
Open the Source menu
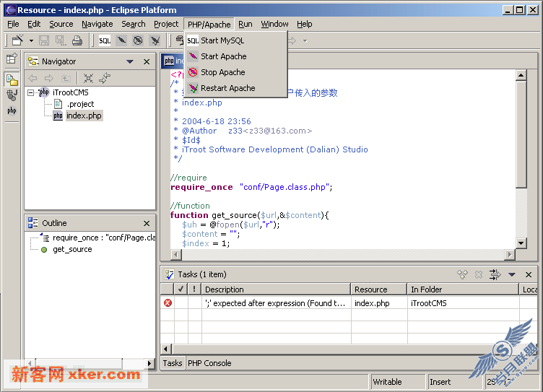(x=61, y=24)
